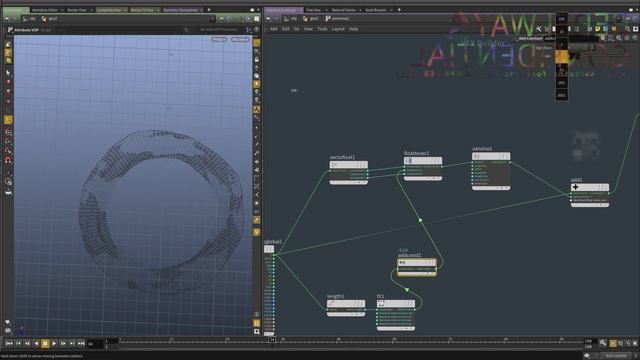The image size is (640, 360).
Task: Select the add1 node
Action: 590,187
